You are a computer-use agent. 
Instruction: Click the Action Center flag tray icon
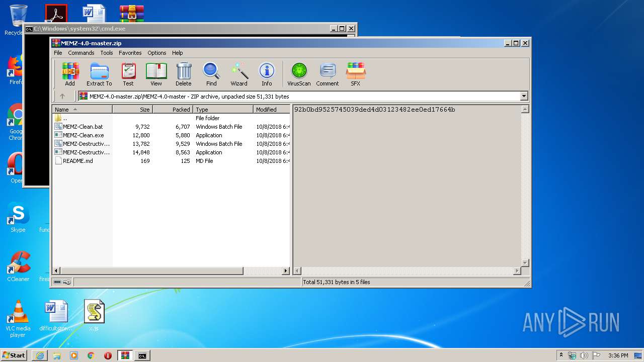point(596,355)
